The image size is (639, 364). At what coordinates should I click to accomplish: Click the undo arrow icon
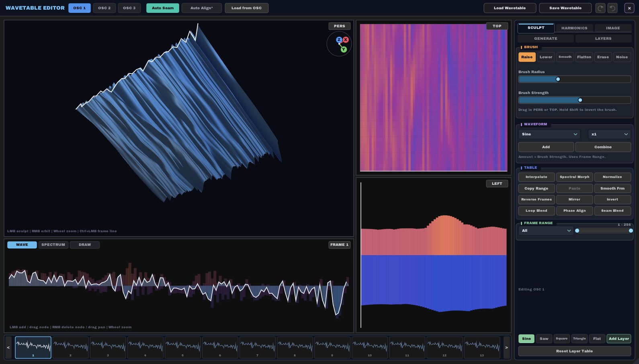click(x=612, y=8)
